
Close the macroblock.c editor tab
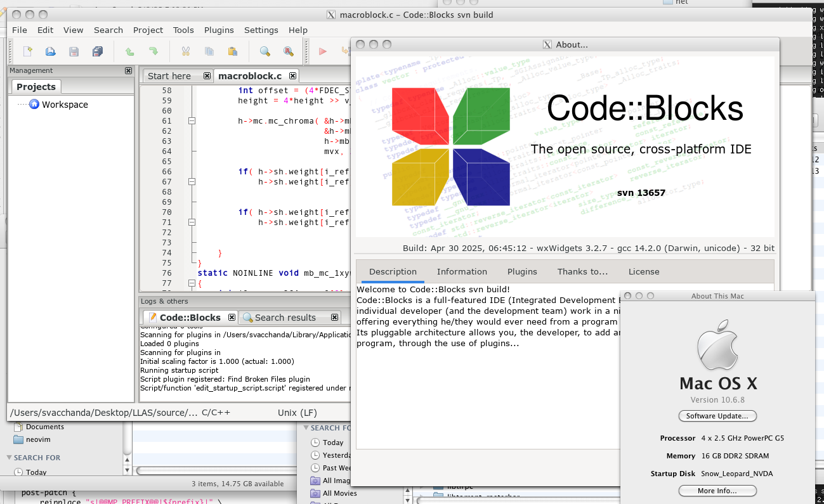pyautogui.click(x=292, y=75)
